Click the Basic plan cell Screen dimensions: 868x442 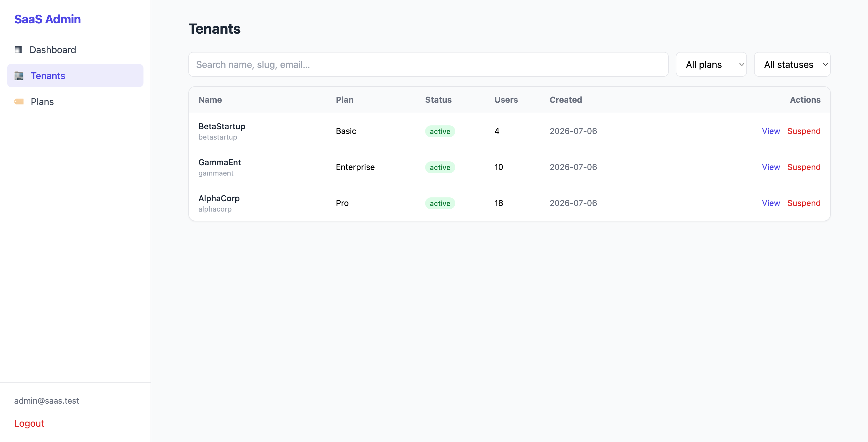(346, 131)
